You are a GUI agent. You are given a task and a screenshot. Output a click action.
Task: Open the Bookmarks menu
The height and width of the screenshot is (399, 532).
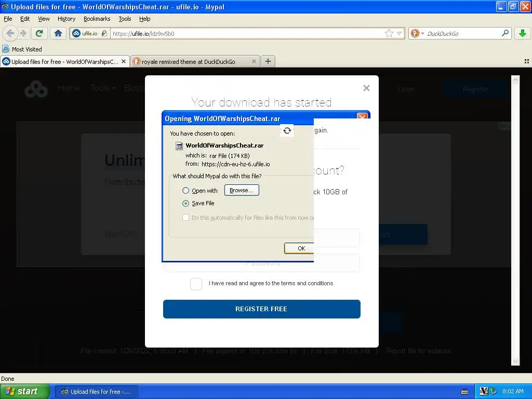[97, 19]
